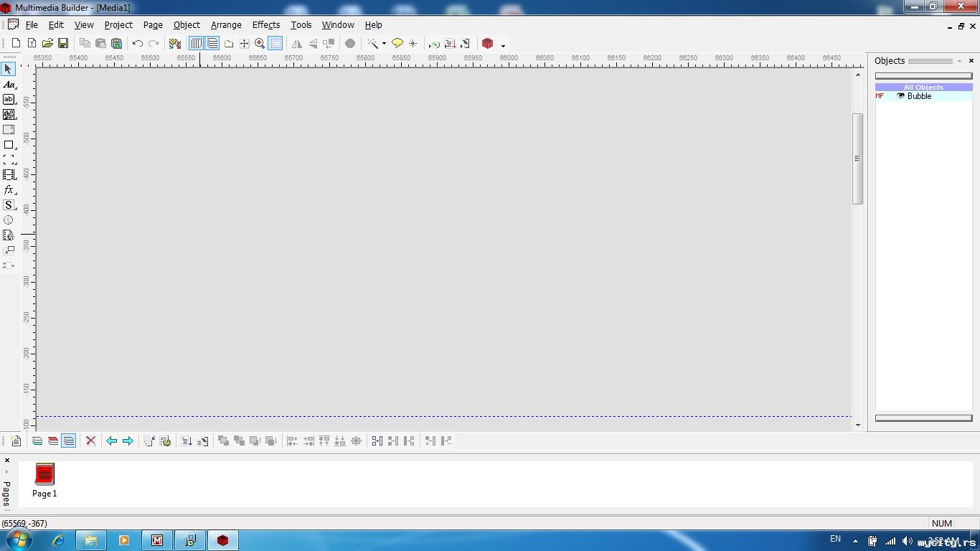Open the magic wand dropdown arrow
980x551 pixels.
pos(384,44)
